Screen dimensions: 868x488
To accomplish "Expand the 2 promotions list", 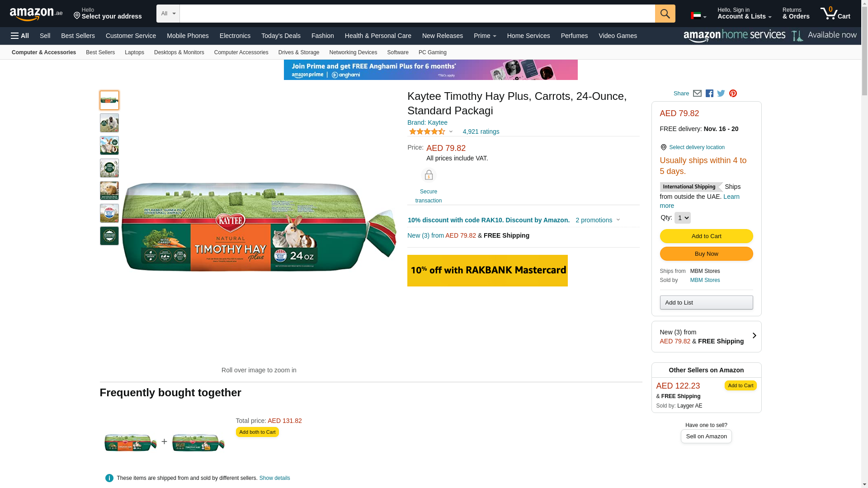I will (598, 220).
